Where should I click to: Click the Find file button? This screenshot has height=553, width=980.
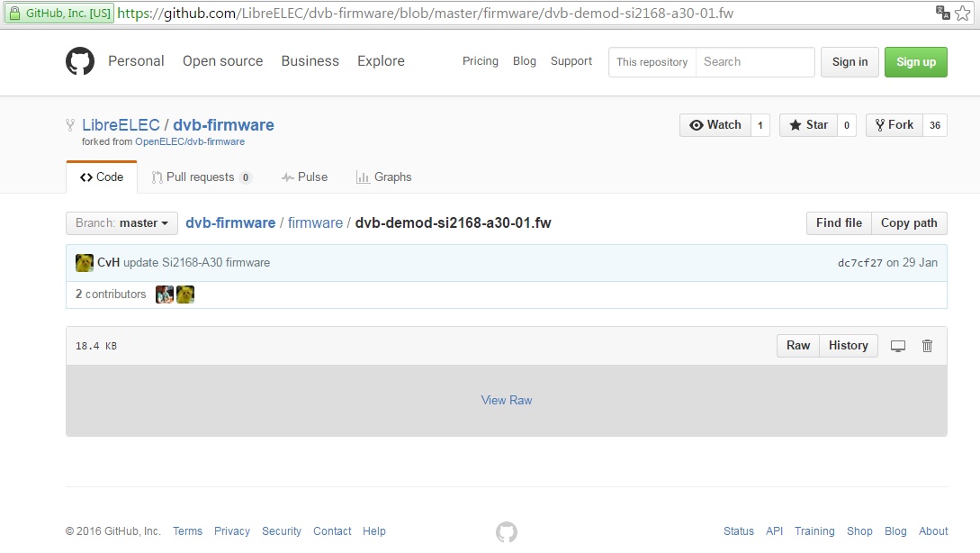click(x=839, y=223)
